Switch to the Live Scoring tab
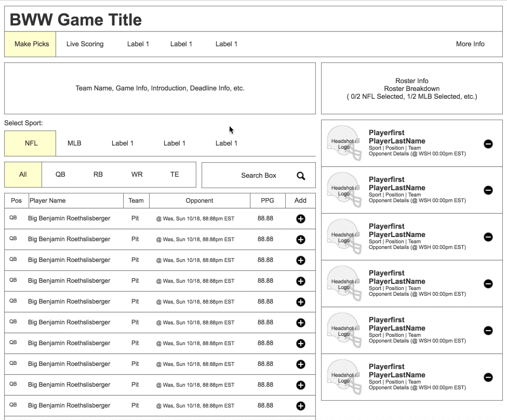Viewport: 507px width, 420px height. click(x=85, y=44)
